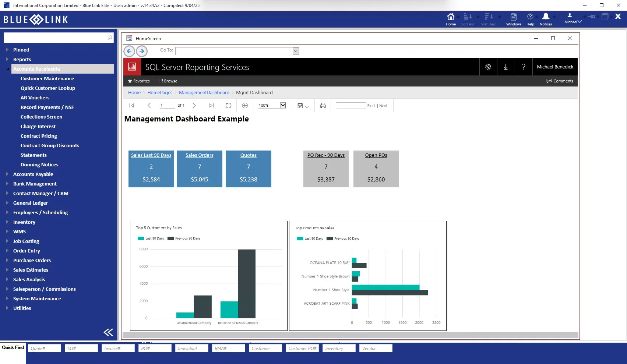Click the Quote# quick find field
Screen dimensions: 627x364
point(45,348)
